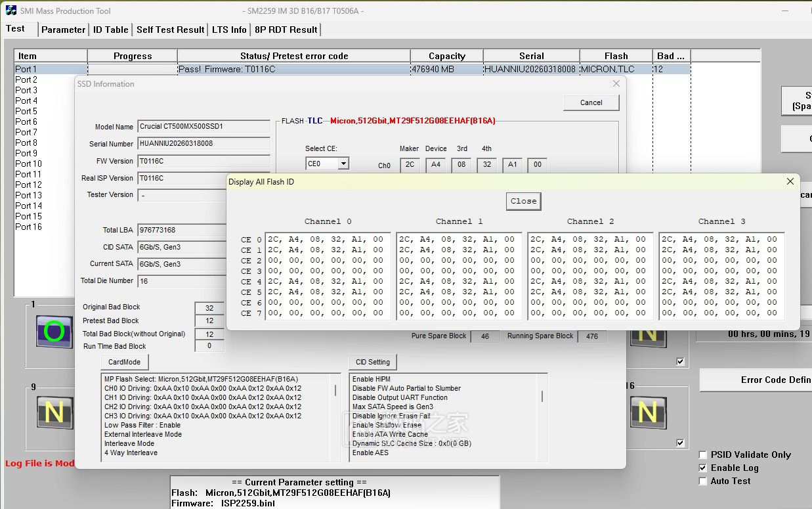Click the CID Setting list vertical scrollbar
The height and width of the screenshot is (509, 812).
[542, 418]
